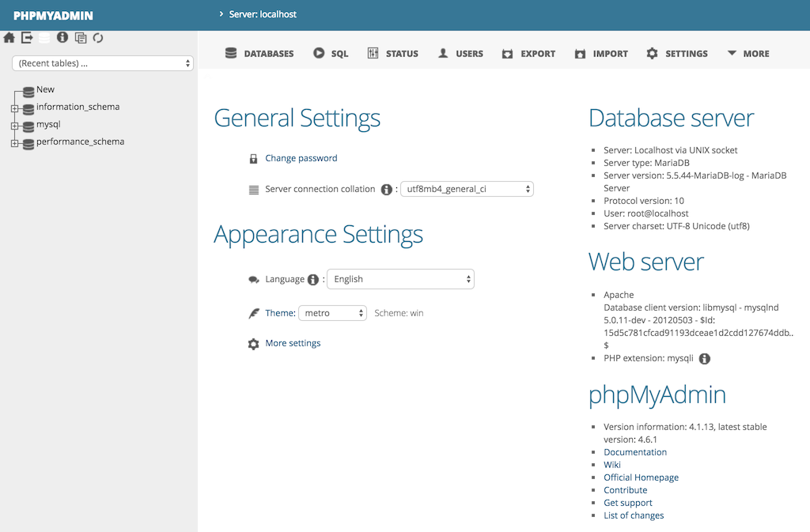This screenshot has height=532, width=810.
Task: Expand the mysql tree node
Action: (14, 126)
